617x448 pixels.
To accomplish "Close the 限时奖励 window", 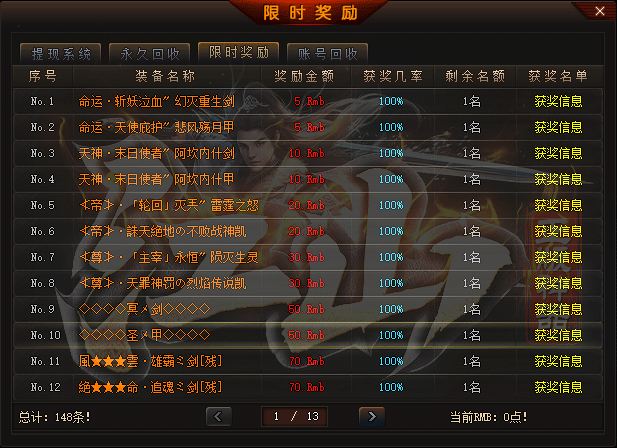I will pyautogui.click(x=600, y=11).
